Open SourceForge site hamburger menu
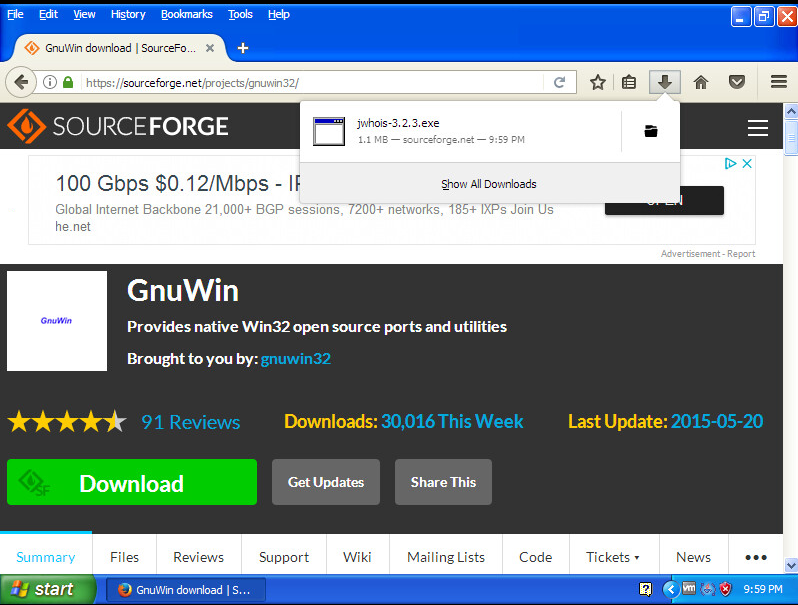Viewport: 798px width, 605px height. click(758, 128)
